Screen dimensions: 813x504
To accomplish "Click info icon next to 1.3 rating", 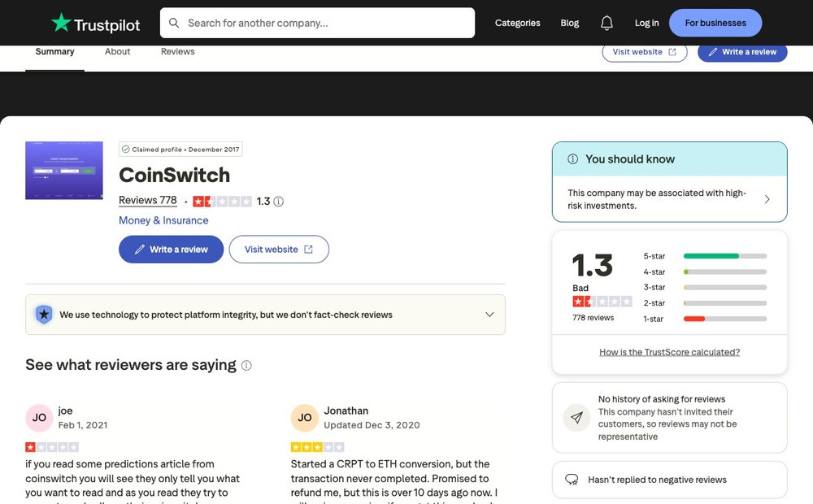I will [x=278, y=201].
